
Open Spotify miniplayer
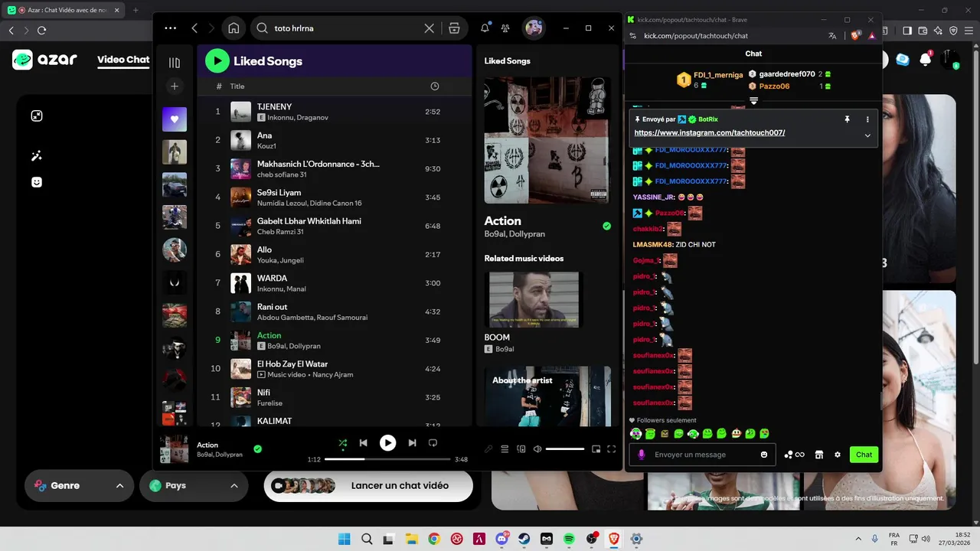point(596,449)
